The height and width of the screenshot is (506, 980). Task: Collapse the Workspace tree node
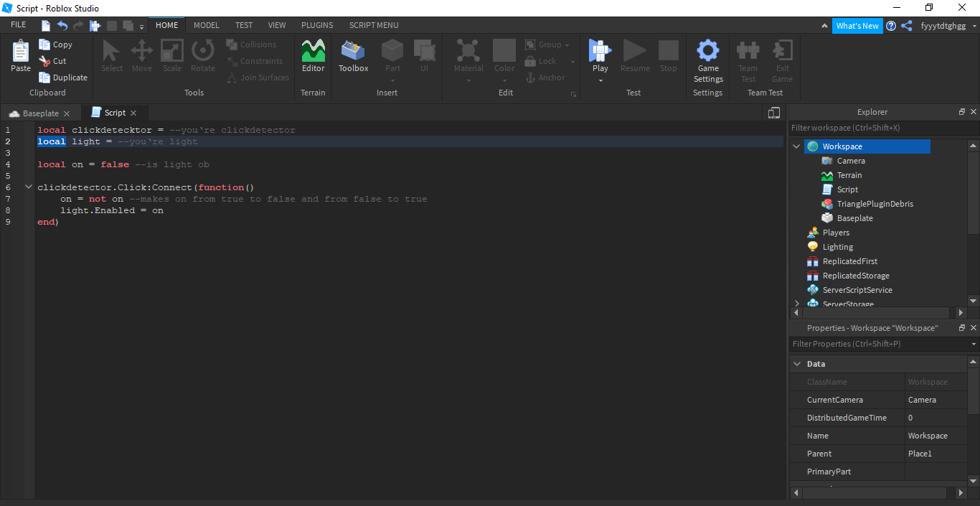[796, 146]
